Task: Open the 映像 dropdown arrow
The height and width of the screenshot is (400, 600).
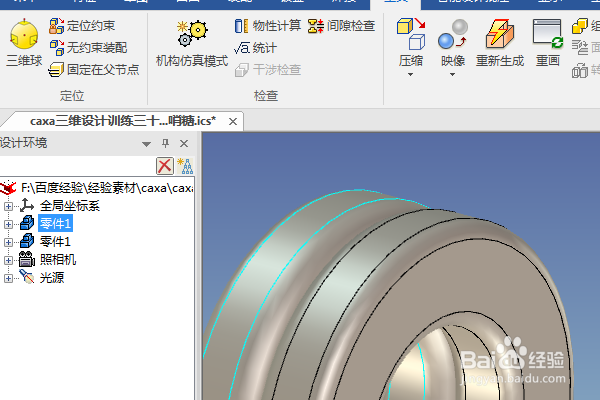Action: point(452,74)
